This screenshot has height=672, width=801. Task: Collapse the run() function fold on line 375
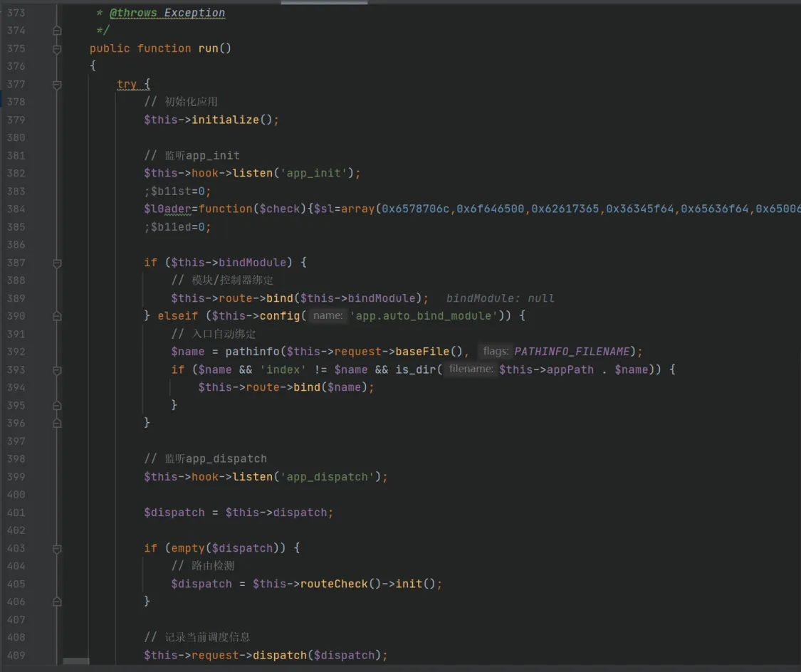[x=57, y=48]
